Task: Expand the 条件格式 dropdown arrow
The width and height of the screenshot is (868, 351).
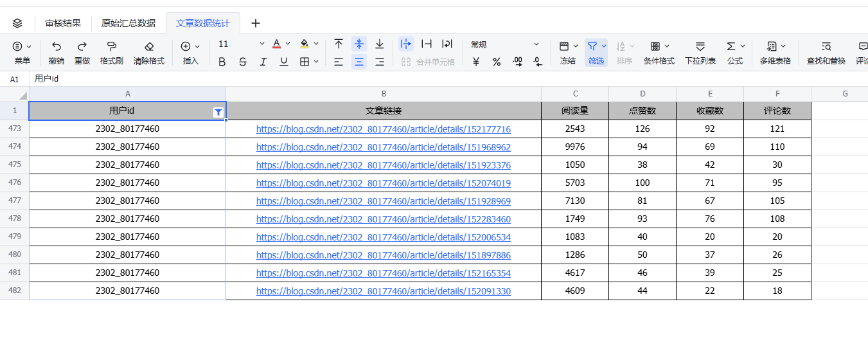Action: click(x=667, y=46)
